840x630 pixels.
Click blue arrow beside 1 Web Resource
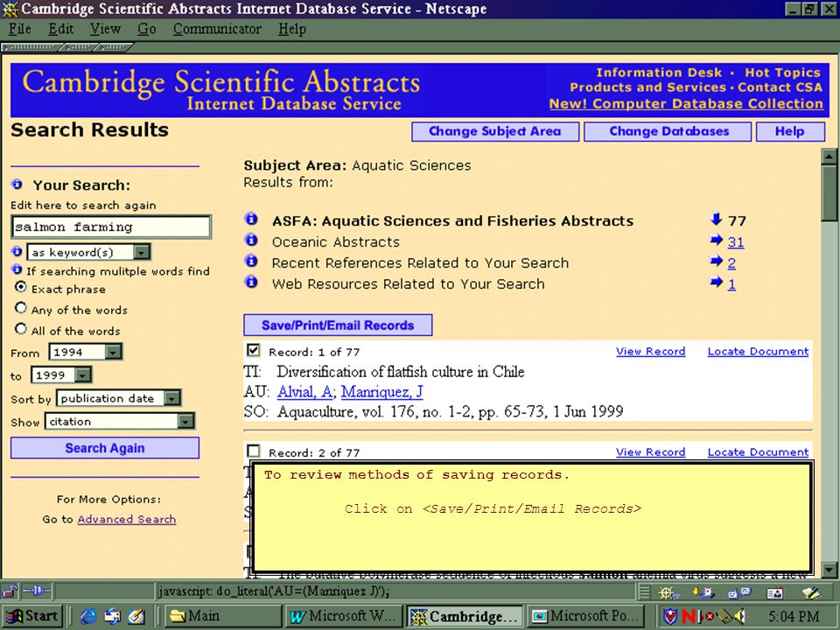point(717,282)
